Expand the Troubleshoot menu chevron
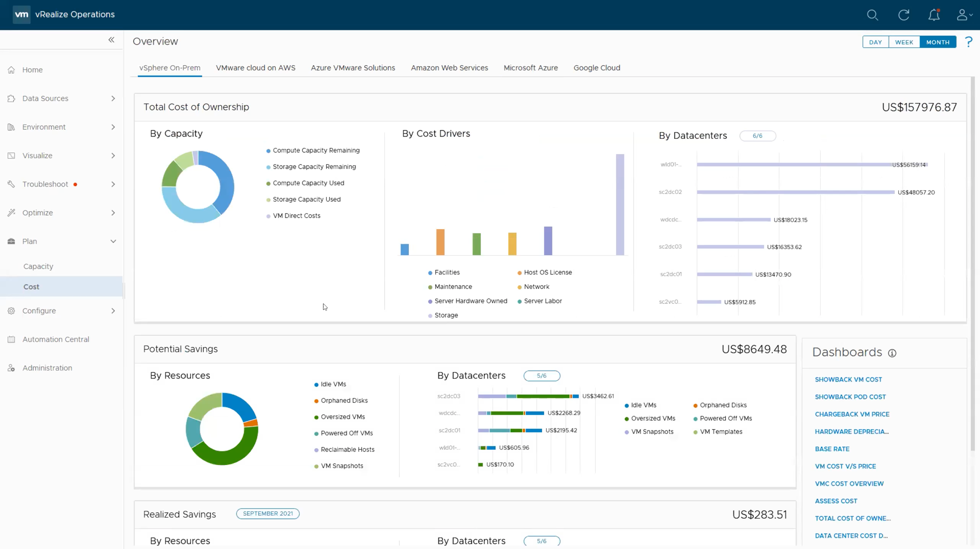980x549 pixels. point(113,184)
